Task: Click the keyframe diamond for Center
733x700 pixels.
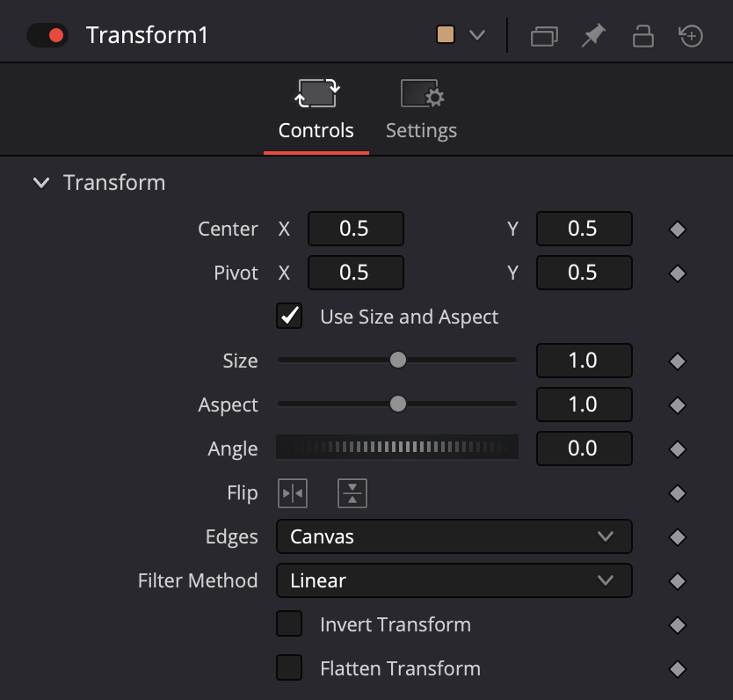Action: pyautogui.click(x=678, y=229)
